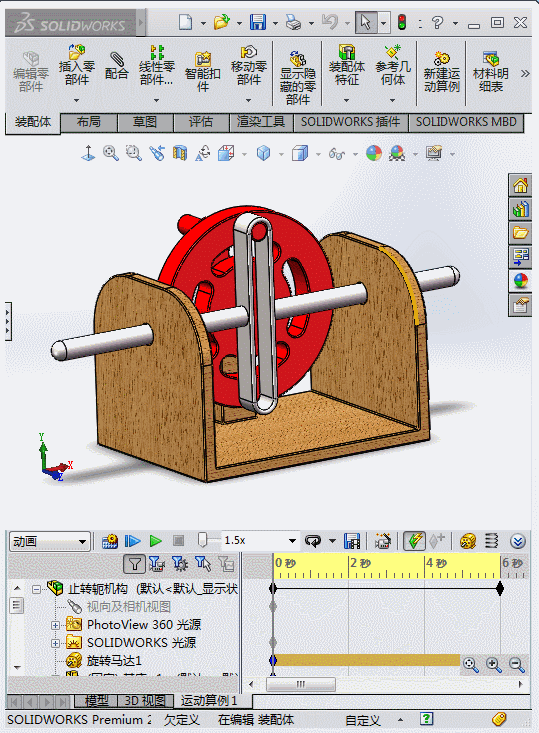The height and width of the screenshot is (733, 539).
Task: Click the Section View icon in view toolbar
Action: coord(180,153)
